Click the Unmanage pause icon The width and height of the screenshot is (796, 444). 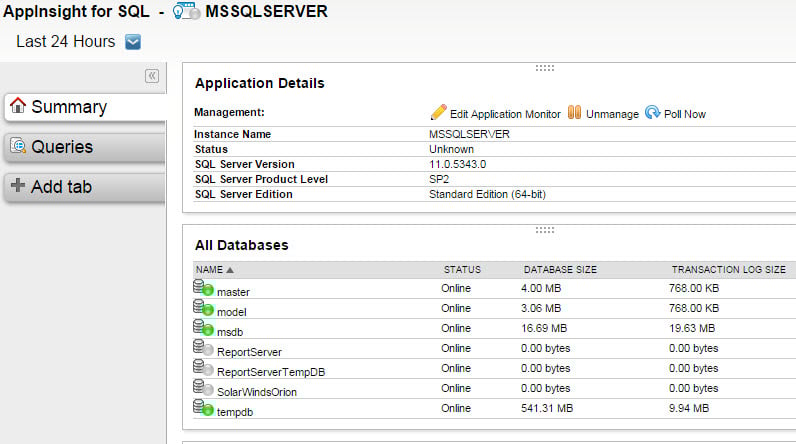tap(574, 112)
